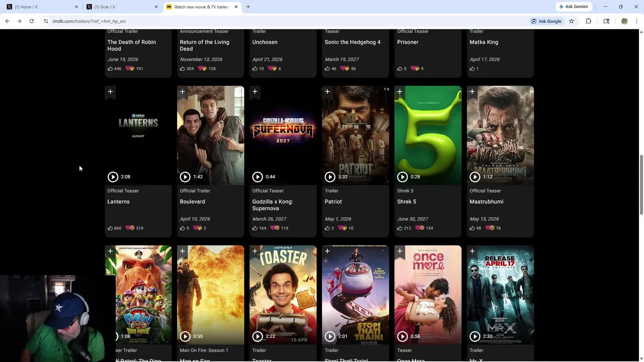This screenshot has width=644, height=362.
Task: Close the IMDb trailers browser tab
Action: pyautogui.click(x=236, y=7)
